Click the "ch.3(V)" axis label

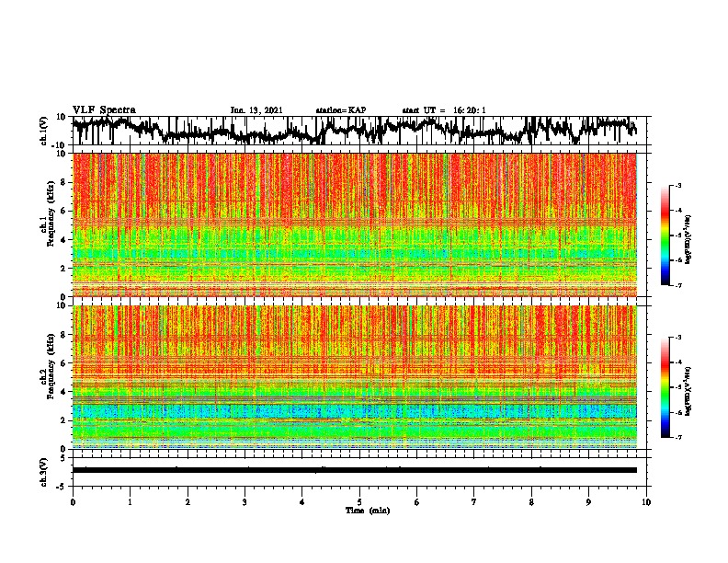coord(45,472)
